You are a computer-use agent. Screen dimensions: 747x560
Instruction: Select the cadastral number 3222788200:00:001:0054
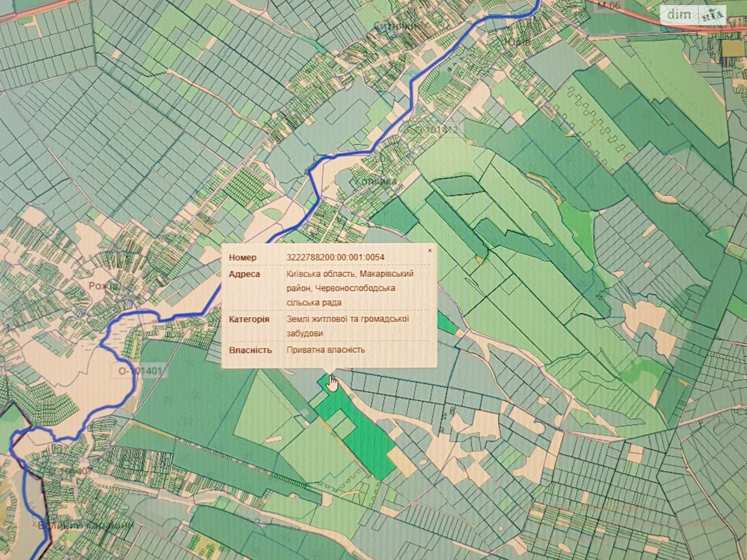(x=335, y=257)
